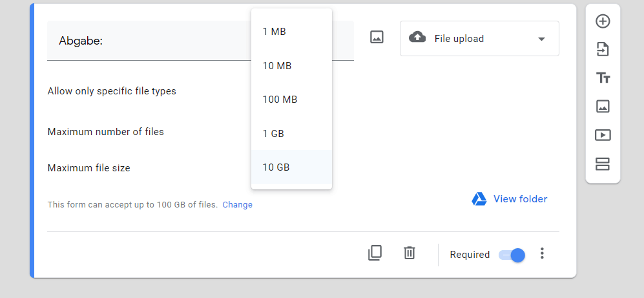Insert image next to question title
This screenshot has height=298, width=644.
pos(377,37)
